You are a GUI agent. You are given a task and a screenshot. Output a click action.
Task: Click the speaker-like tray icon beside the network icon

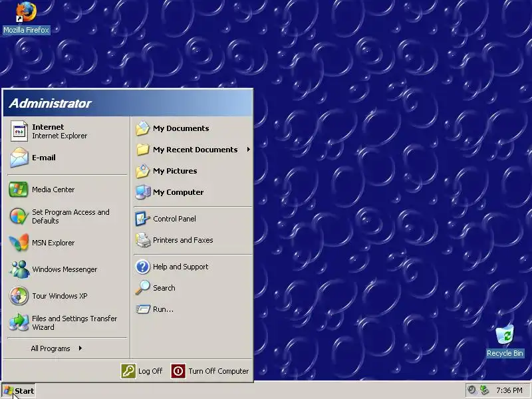pos(472,390)
